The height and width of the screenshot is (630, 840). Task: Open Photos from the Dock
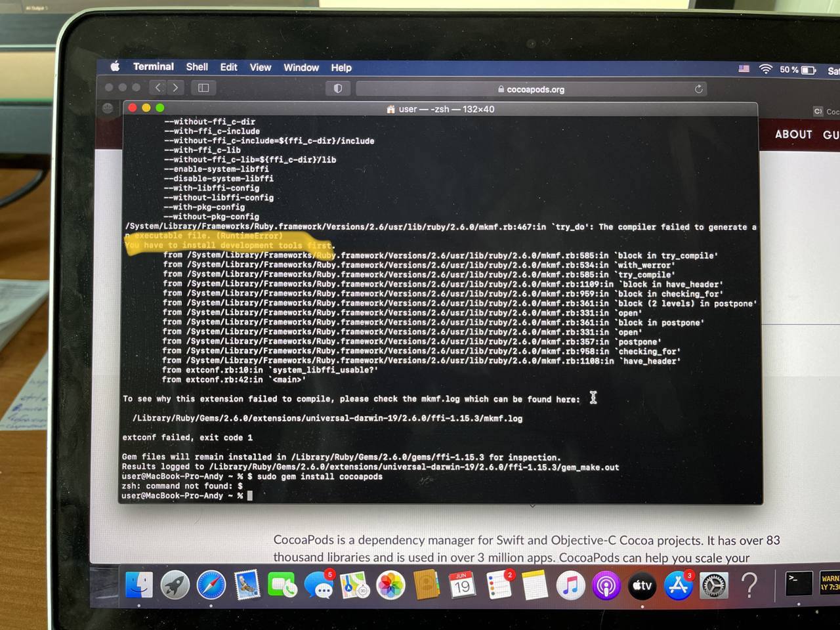[x=390, y=585]
